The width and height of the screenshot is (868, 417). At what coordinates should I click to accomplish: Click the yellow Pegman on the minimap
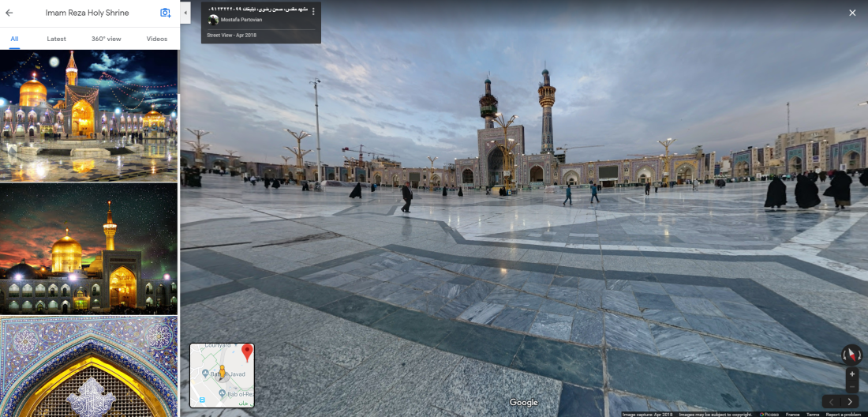pos(222,374)
